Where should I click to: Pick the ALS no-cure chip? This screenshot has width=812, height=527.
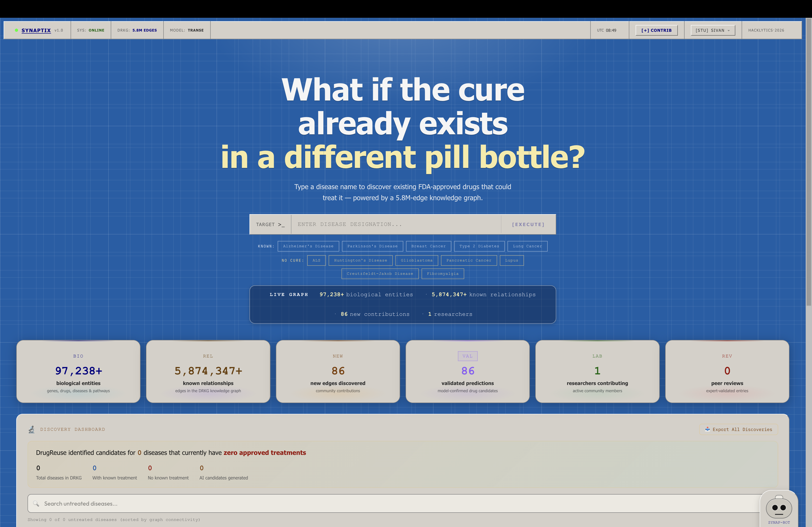tap(316, 260)
